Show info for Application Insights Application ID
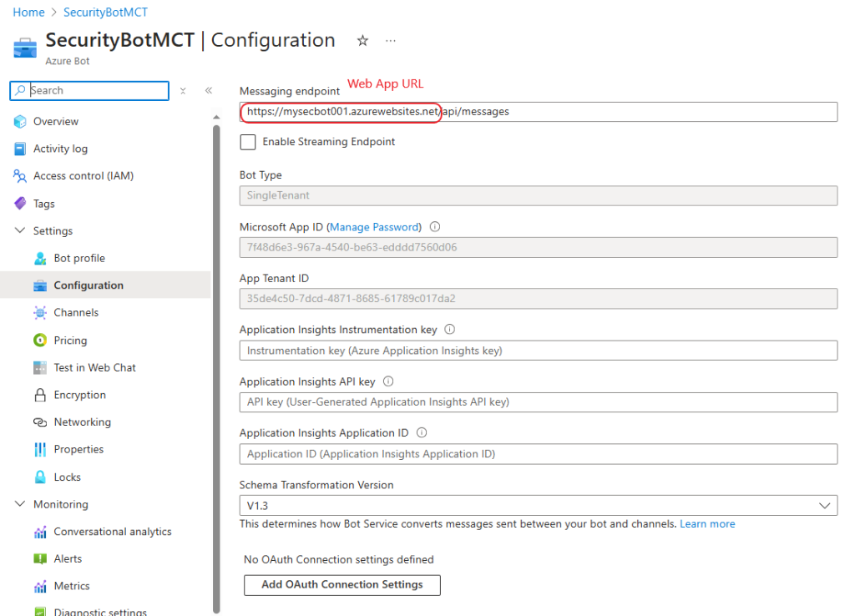This screenshot has width=855, height=616. pos(422,433)
